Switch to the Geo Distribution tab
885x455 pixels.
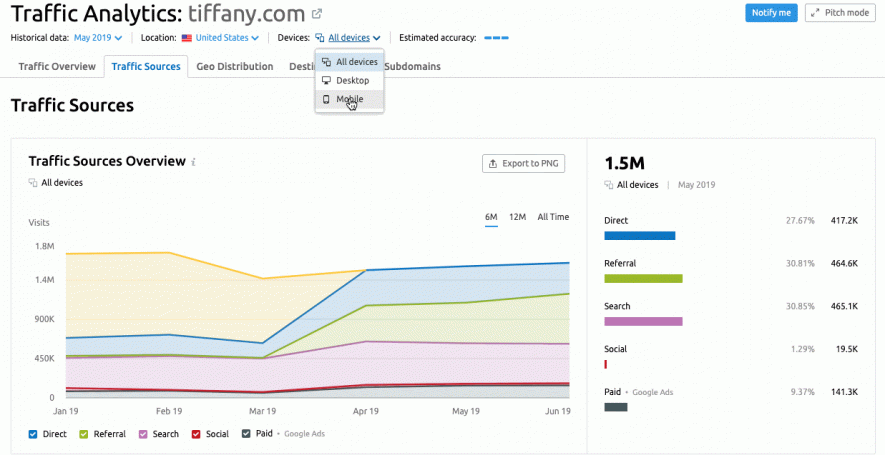(234, 67)
